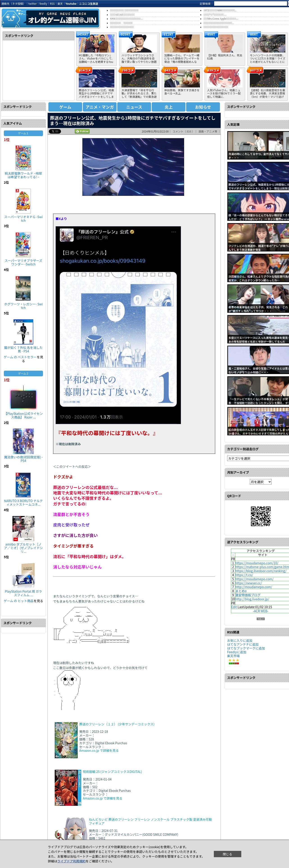Viewport: 289px width, 868px height.
Task: Open the article's main Frieren header image
Action: (x=133, y=167)
